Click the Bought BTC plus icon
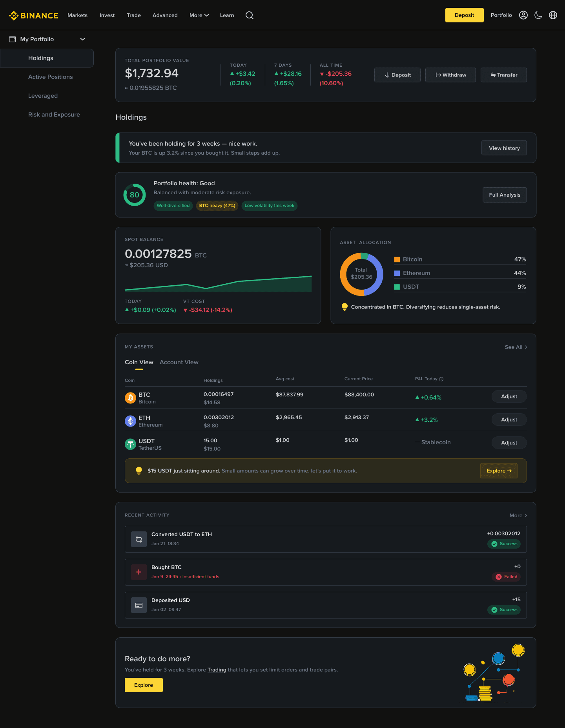Screen dimensions: 565x728 coord(139,572)
